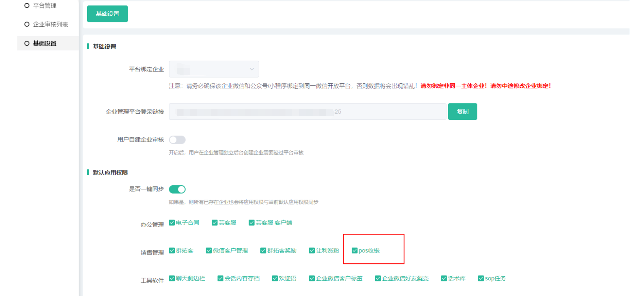The height and width of the screenshot is (296, 644).
Task: Open the 平台管理 sidebar menu item
Action: click(x=44, y=6)
